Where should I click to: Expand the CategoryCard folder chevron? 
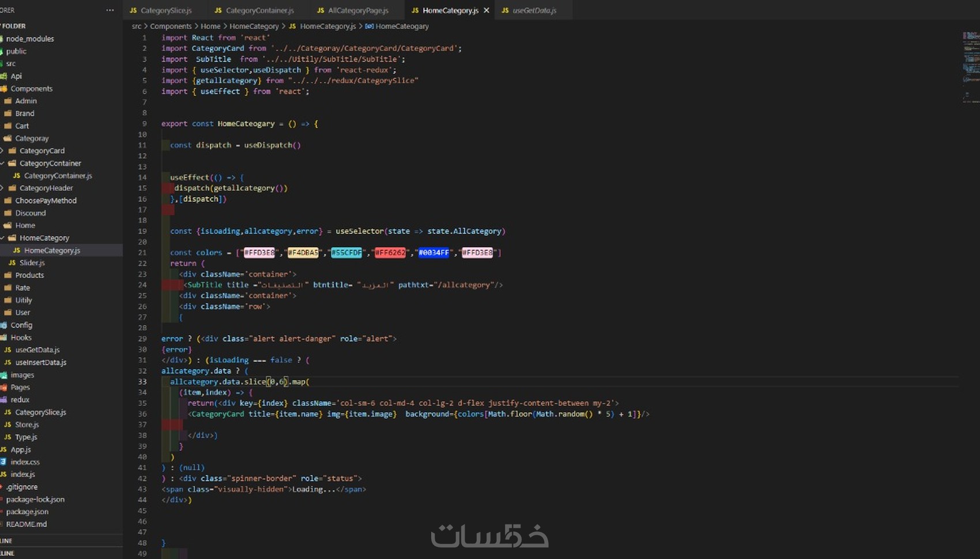click(x=2, y=151)
